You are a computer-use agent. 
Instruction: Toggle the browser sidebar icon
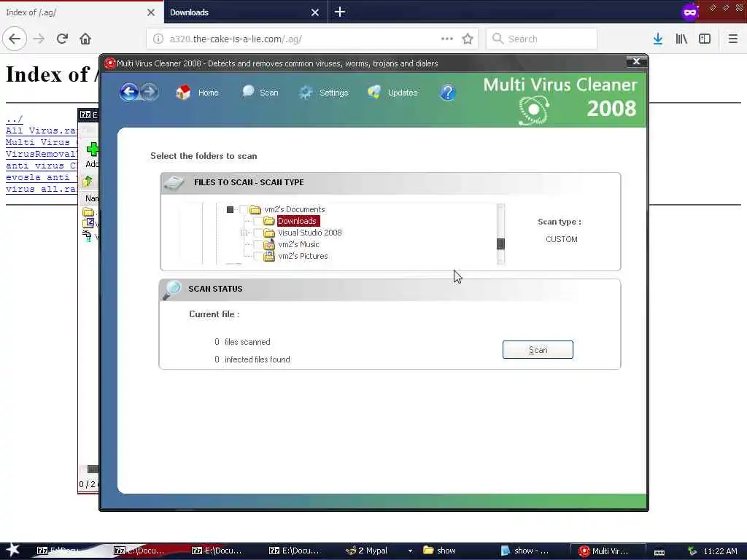(x=705, y=39)
